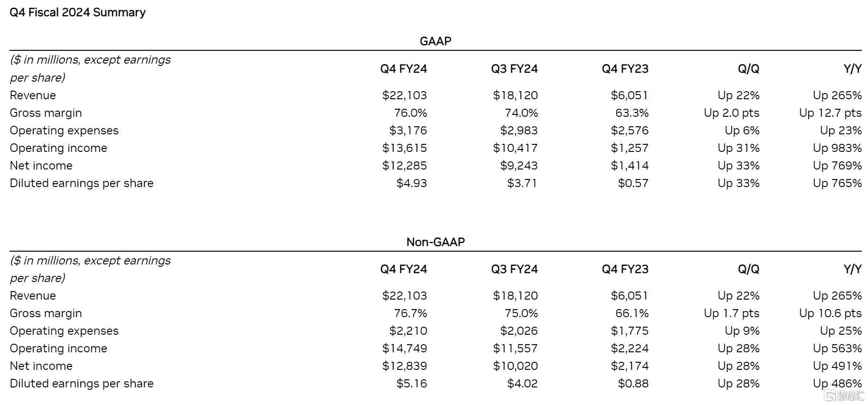Click the Q4 Fiscal 2024 Summary heading

77,12
